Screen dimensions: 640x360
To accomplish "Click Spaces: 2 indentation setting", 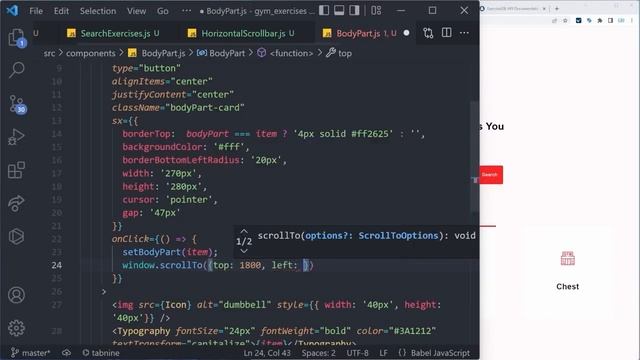I will (x=318, y=353).
